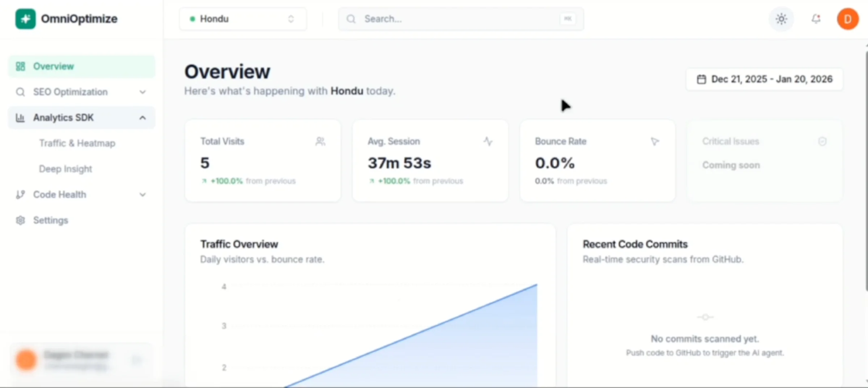Toggle the light/dark theme sun icon
Screen dimensions: 868x388
click(x=781, y=19)
